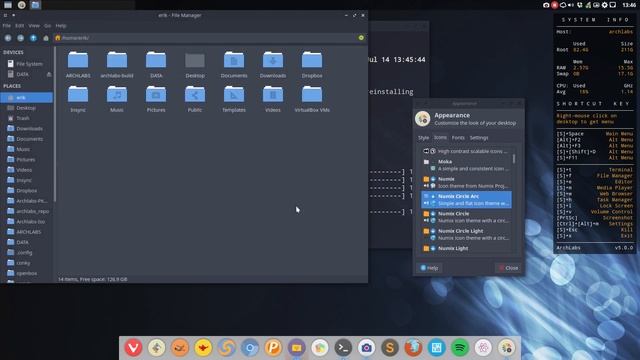Screen dimensions: 640x360
Task: Open the Downloads folder icon in main pane
Action: point(273,60)
